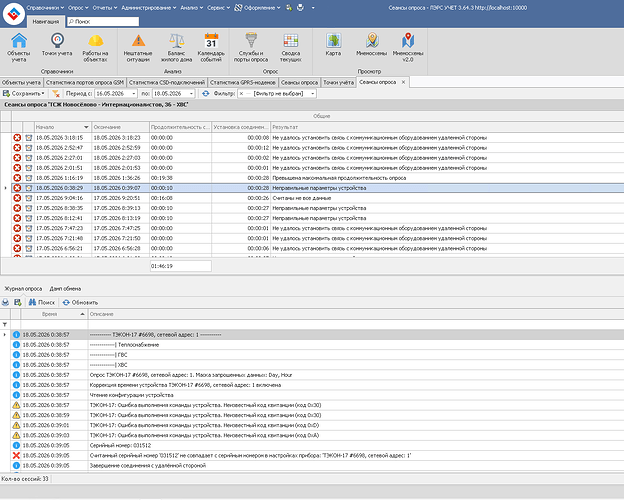Click Время column sort arrow
Screen dimensions: 624x500
82,314
